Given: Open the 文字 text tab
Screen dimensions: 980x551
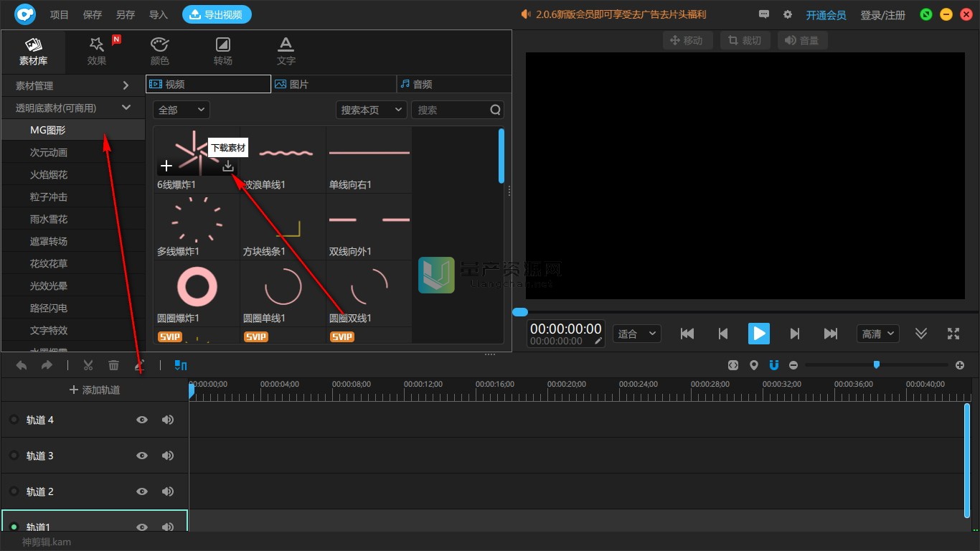Looking at the screenshot, I should coord(286,52).
